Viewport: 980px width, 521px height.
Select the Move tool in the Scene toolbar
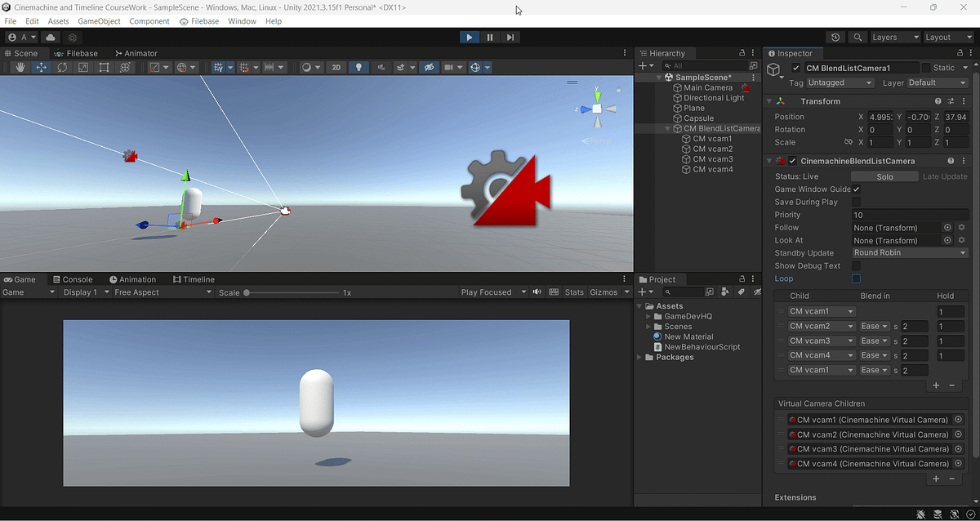[42, 68]
